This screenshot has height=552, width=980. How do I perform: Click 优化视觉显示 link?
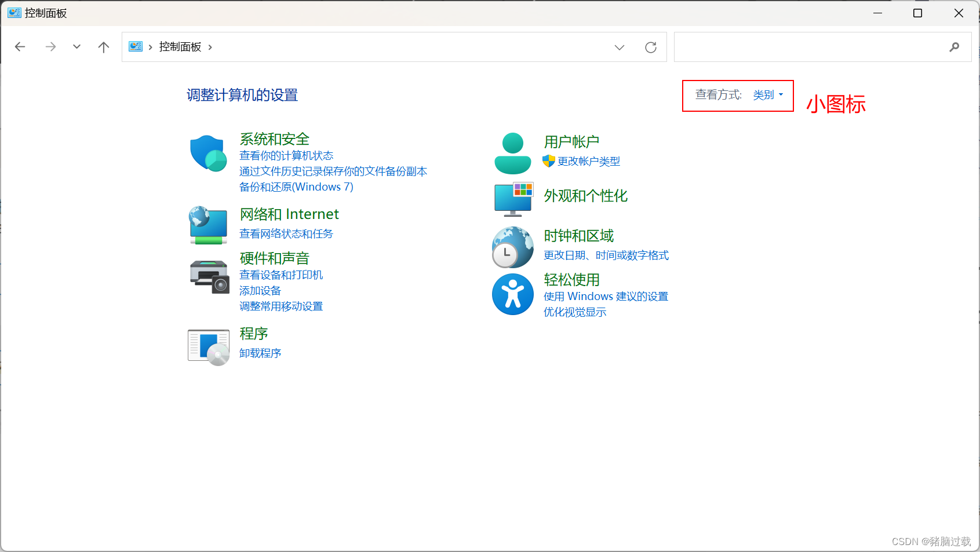coord(575,312)
